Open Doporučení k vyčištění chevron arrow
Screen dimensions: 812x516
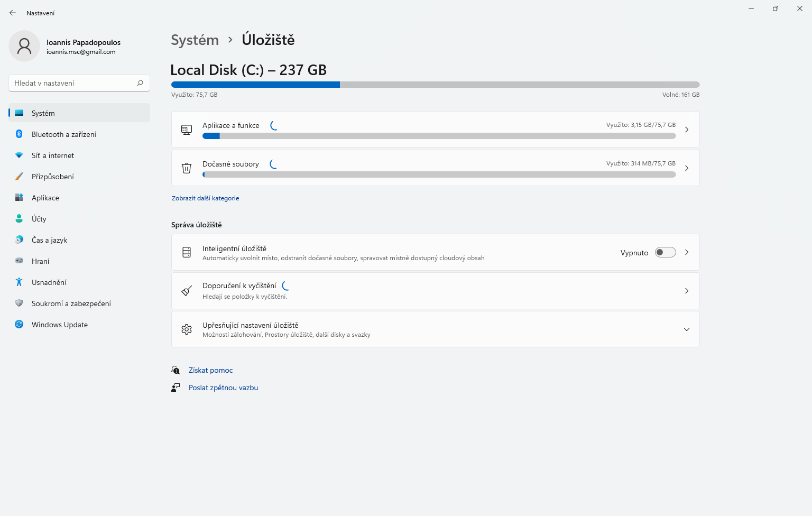coord(686,291)
